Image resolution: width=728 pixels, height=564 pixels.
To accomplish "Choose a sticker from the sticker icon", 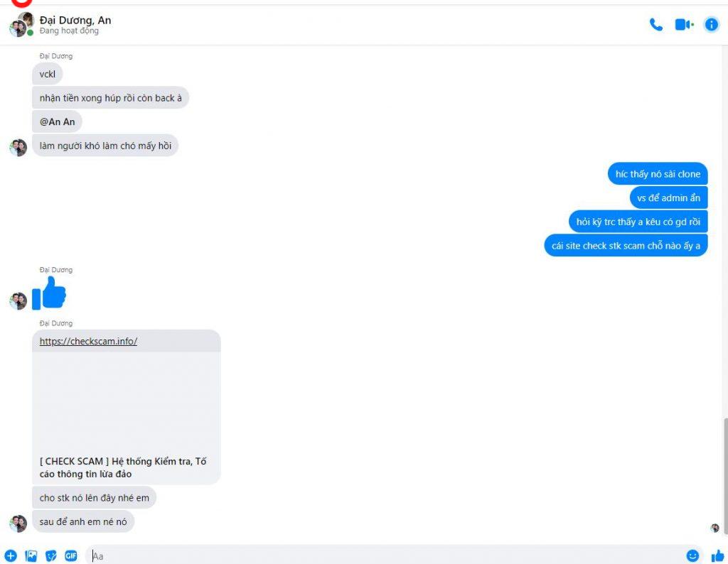I will (x=51, y=555).
